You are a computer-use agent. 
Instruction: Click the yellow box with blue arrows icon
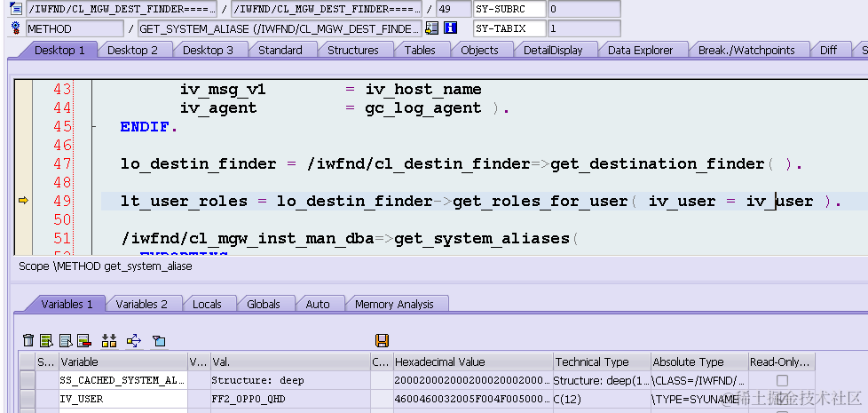pyautogui.click(x=134, y=340)
